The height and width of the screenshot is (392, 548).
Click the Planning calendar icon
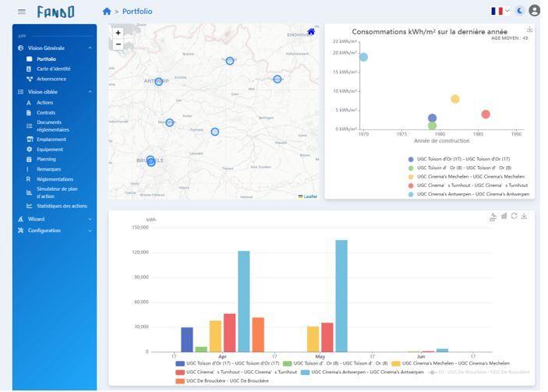[29, 159]
